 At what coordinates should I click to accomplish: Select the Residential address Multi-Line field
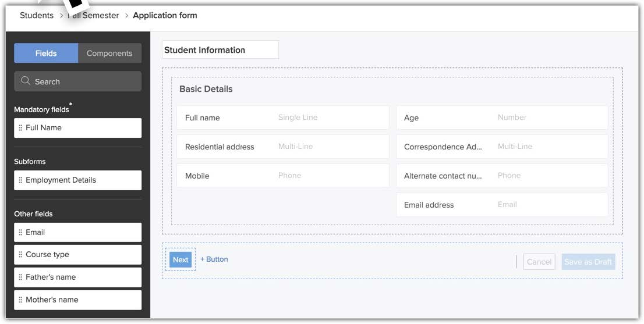(x=282, y=147)
